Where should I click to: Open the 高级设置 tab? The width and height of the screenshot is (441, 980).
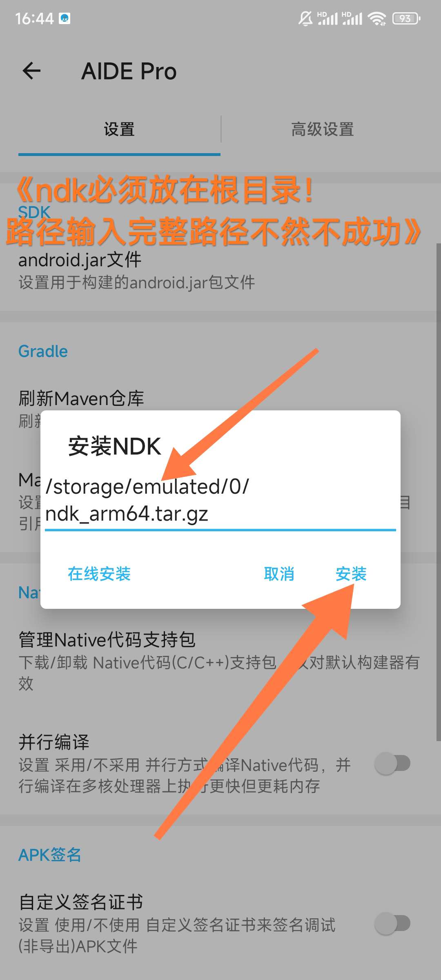[x=323, y=129]
